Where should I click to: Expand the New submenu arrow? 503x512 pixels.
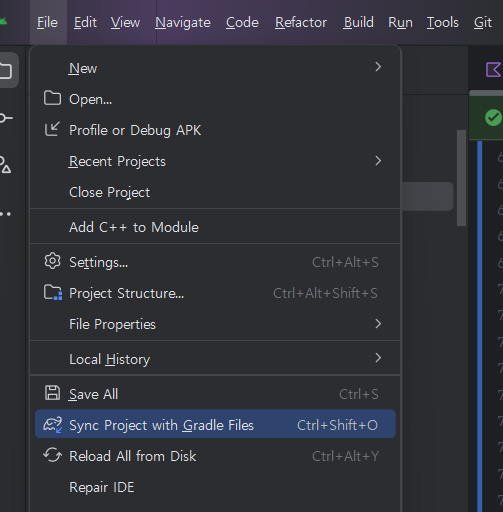(378, 67)
